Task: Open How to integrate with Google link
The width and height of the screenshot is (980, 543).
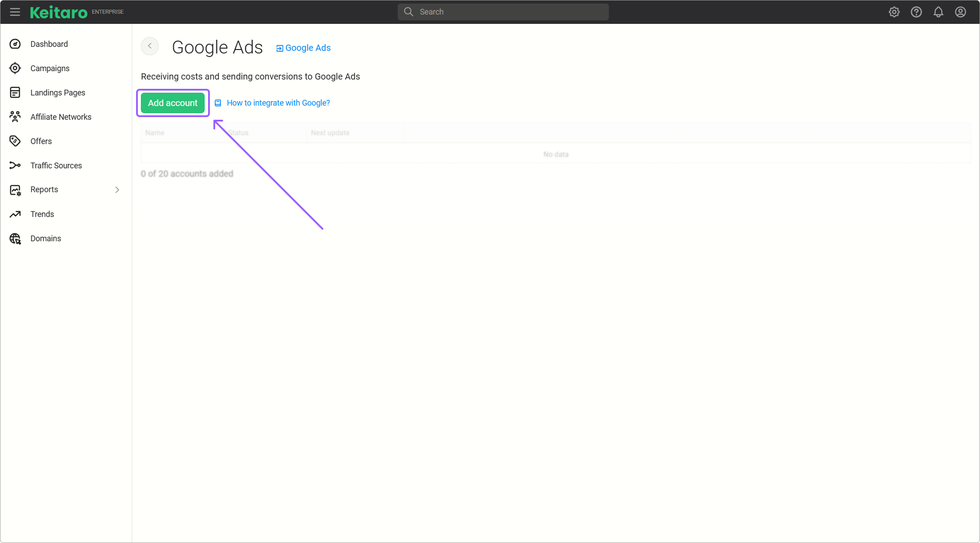Action: pos(278,103)
